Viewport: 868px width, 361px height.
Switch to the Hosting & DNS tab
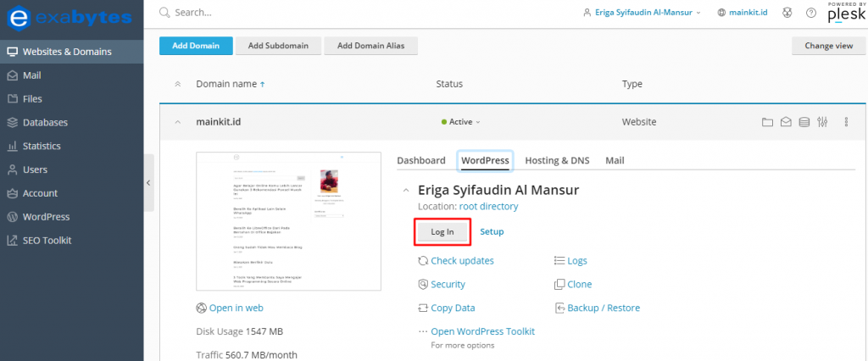[558, 160]
